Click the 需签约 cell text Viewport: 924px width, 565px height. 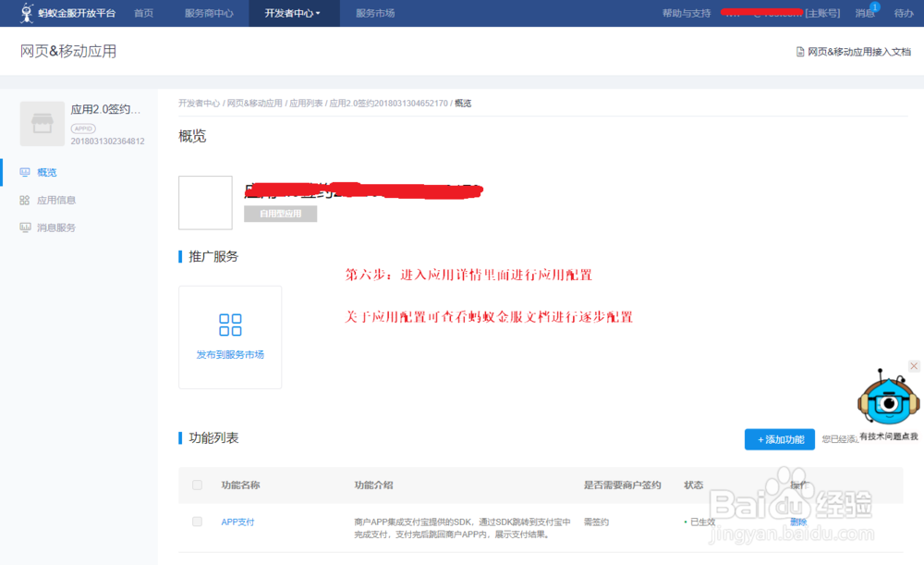coord(596,522)
